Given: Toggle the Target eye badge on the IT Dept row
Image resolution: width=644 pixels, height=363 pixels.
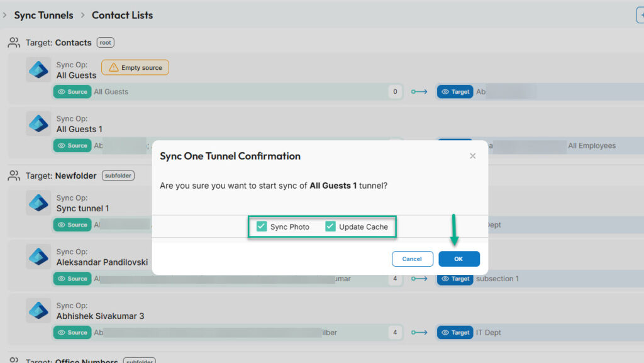Looking at the screenshot, I should [455, 332].
